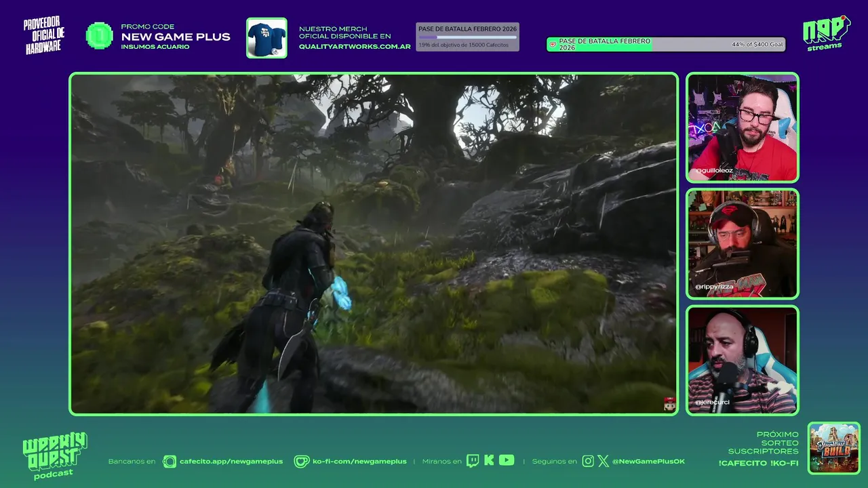Click 'PROVEEDOR OFICIAL DE HARDWARE' text
The image size is (868, 488).
[x=45, y=37]
